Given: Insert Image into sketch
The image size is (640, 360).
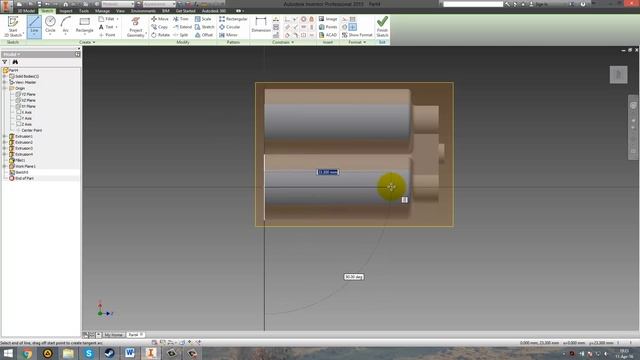Looking at the screenshot, I should 328,19.
